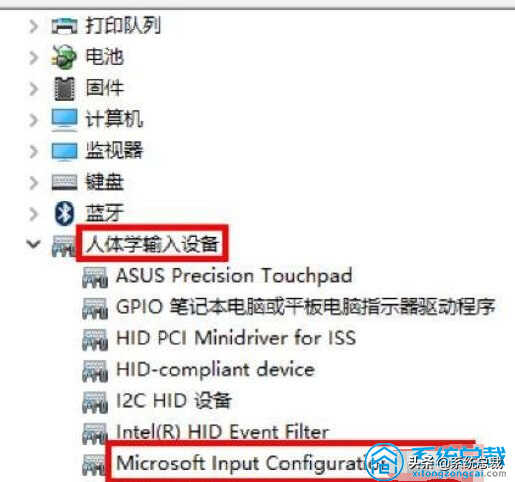
Task: Expand the 键盘 category arrow
Action: pyautogui.click(x=33, y=182)
